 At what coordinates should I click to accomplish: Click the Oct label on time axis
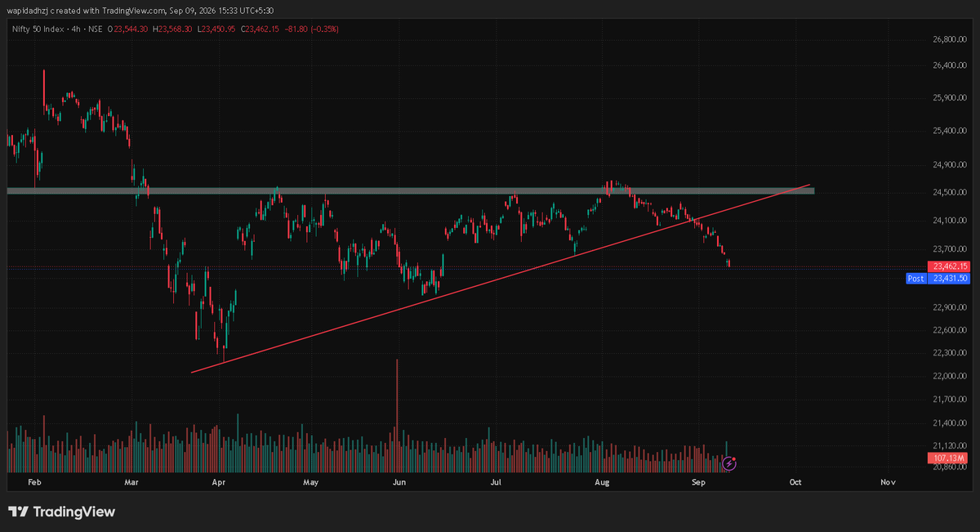796,482
